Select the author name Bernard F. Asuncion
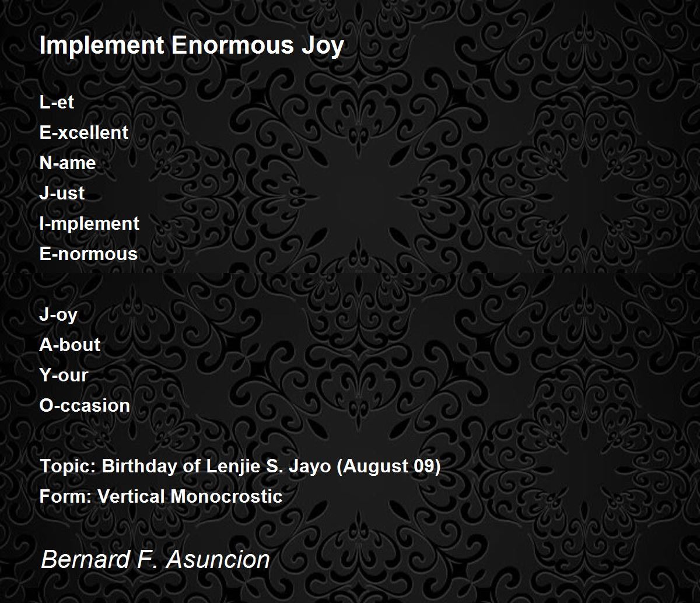The width and height of the screenshot is (700, 603). (155, 560)
